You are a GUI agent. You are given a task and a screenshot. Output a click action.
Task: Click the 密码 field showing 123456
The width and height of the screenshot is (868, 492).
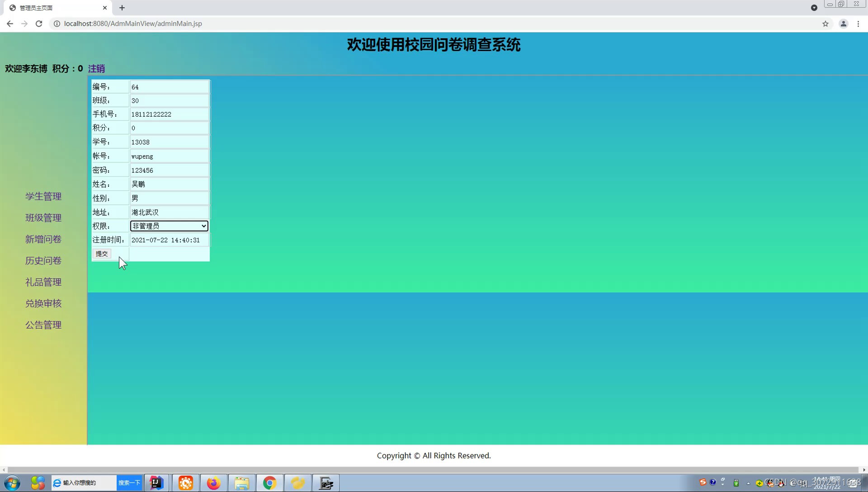click(x=169, y=170)
